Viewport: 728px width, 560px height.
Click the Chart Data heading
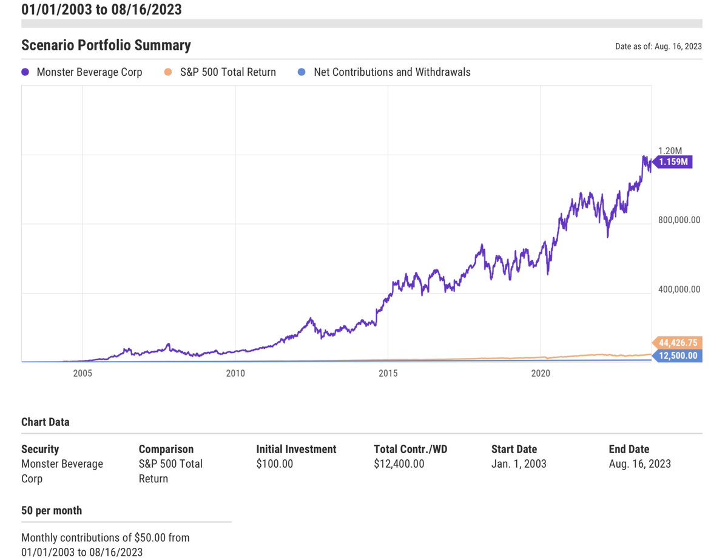[45, 422]
